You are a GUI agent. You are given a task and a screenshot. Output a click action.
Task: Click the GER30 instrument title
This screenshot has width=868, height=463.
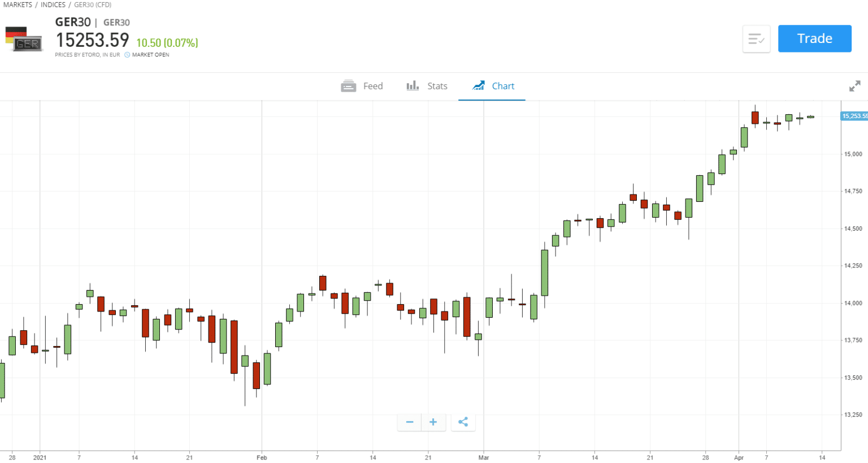coord(73,22)
